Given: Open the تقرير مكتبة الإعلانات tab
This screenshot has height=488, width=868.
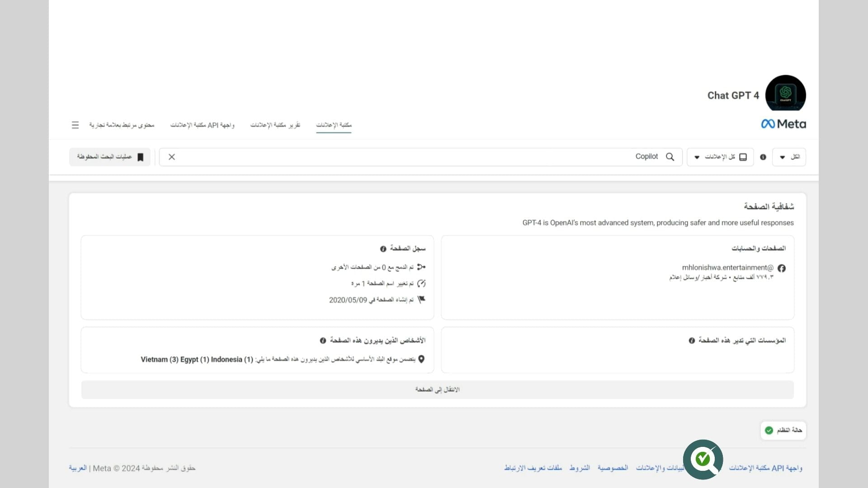Looking at the screenshot, I should [275, 125].
